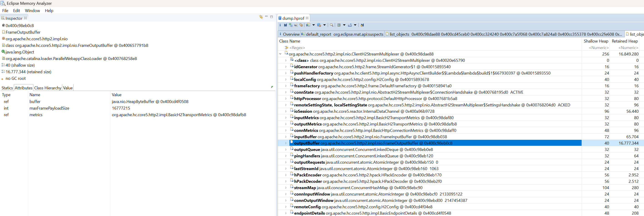The height and width of the screenshot is (216, 644).
Task: Switch to the Class Hierarchy tab
Action: click(x=48, y=88)
